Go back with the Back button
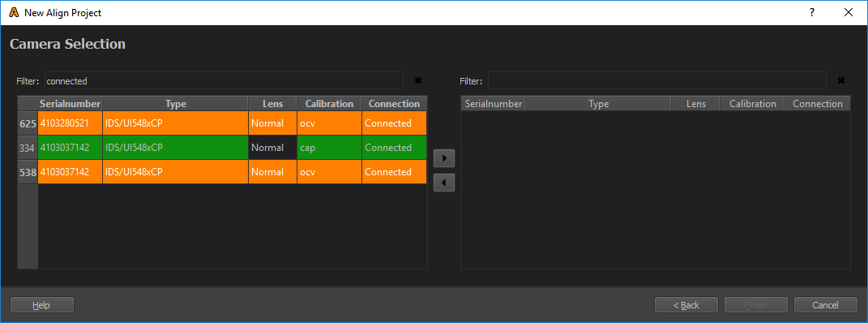The width and height of the screenshot is (868, 323). 686,304
